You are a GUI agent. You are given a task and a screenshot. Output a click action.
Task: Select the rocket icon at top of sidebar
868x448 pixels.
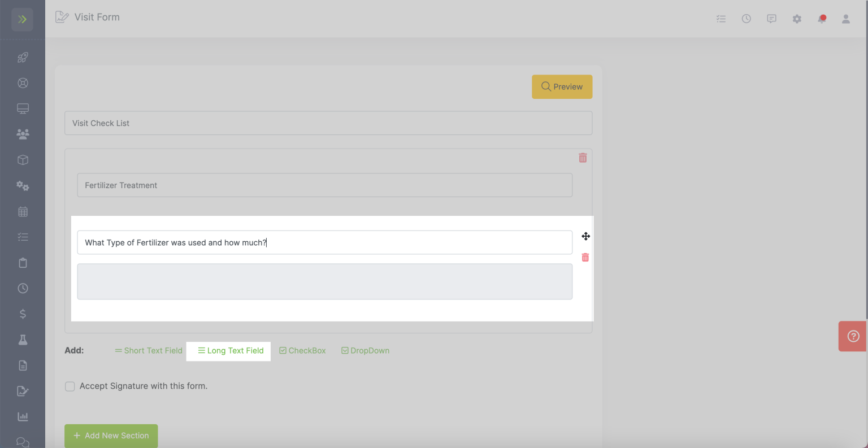[x=23, y=57]
